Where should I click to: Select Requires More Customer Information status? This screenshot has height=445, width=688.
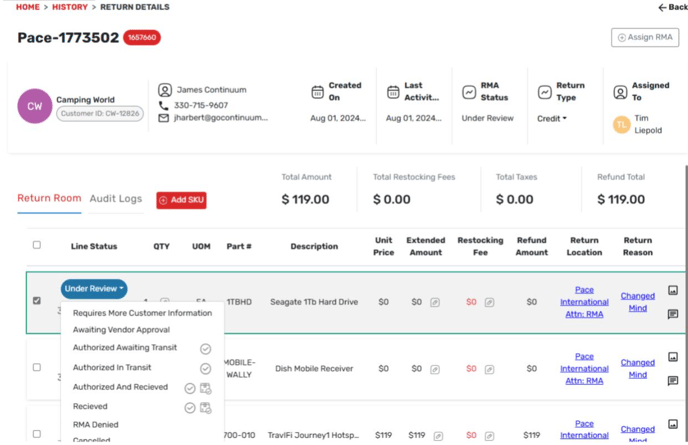point(142,313)
